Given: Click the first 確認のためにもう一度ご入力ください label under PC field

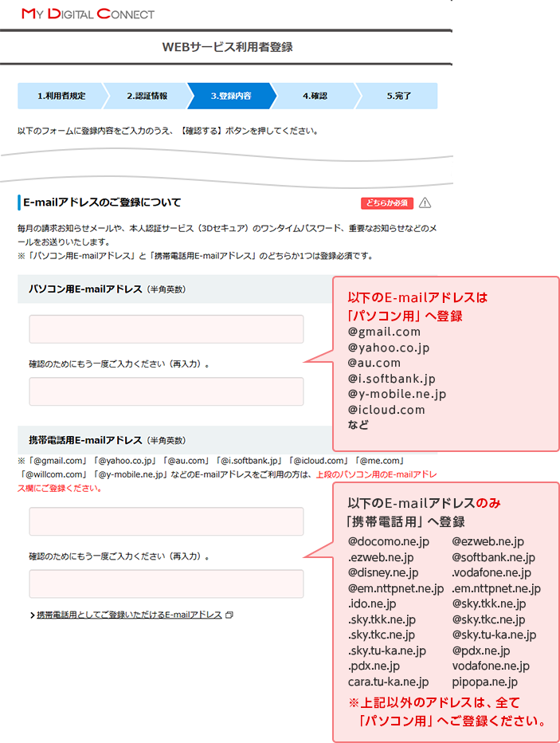Looking at the screenshot, I should [x=119, y=364].
